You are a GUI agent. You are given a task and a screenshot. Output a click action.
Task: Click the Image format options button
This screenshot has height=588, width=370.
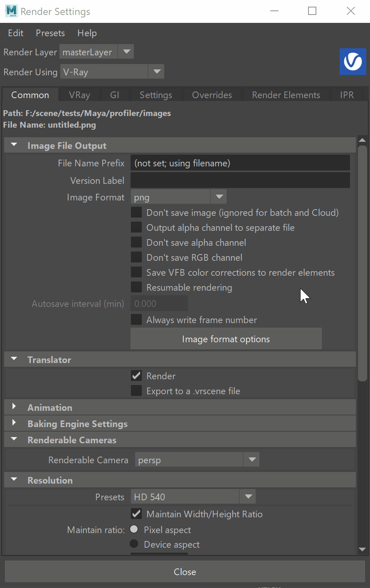click(x=226, y=339)
